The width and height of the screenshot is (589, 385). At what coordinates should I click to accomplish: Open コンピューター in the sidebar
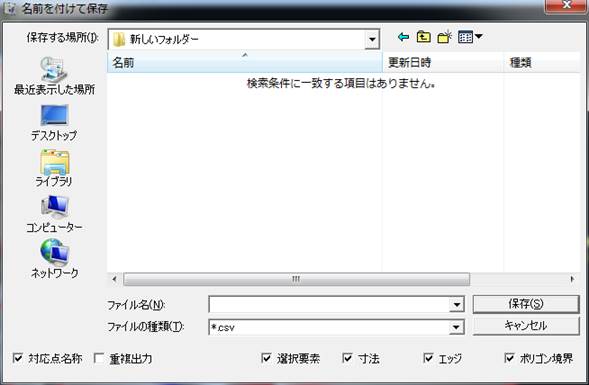[54, 214]
